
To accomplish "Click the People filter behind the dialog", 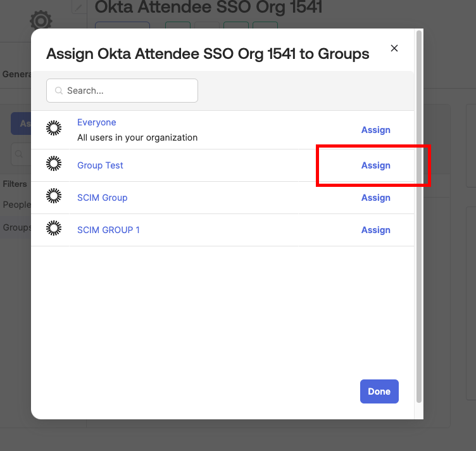I will pyautogui.click(x=16, y=205).
